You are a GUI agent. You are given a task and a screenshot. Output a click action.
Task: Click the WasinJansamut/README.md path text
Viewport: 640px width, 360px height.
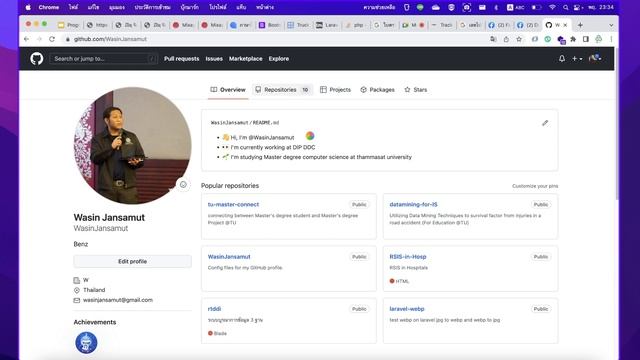pyautogui.click(x=245, y=122)
